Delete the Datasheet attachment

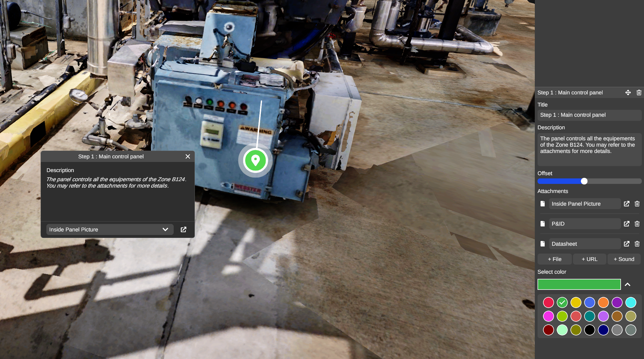(637, 244)
